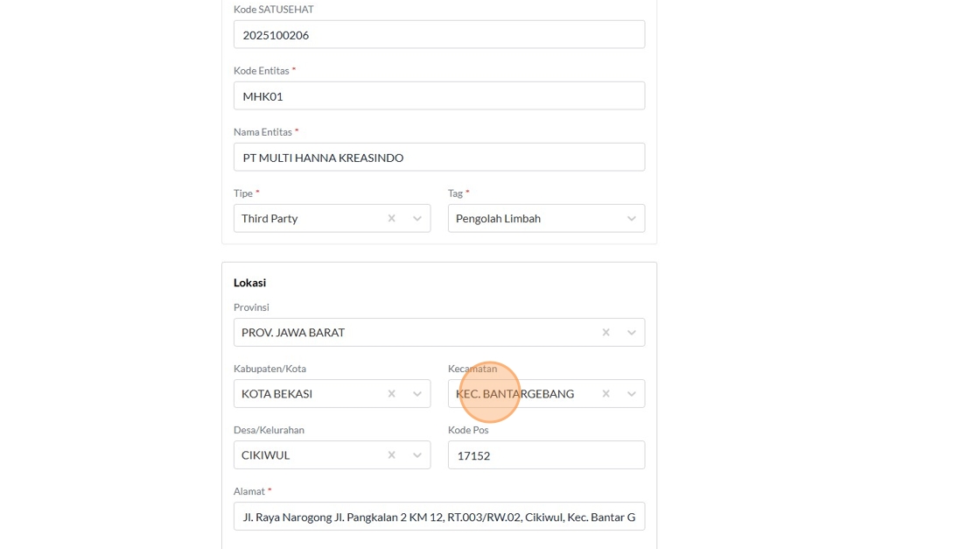980x549 pixels.
Task: Click the Alamat address input
Action: coord(438,517)
